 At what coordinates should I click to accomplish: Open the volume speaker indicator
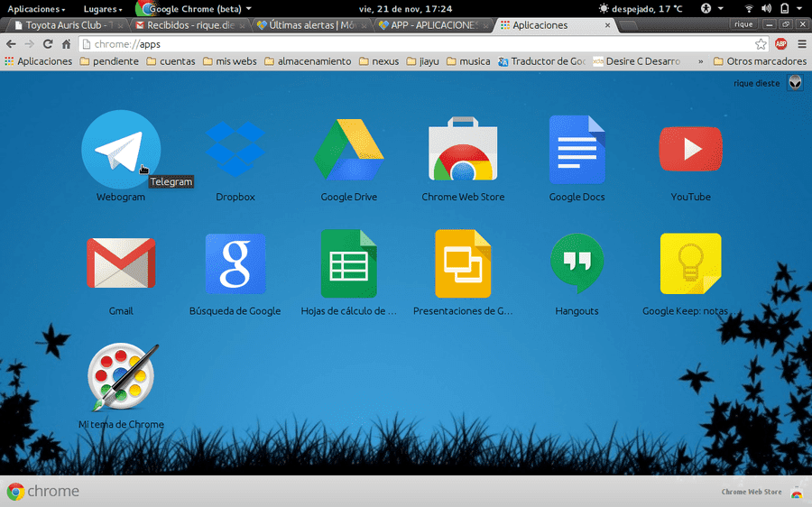click(766, 8)
